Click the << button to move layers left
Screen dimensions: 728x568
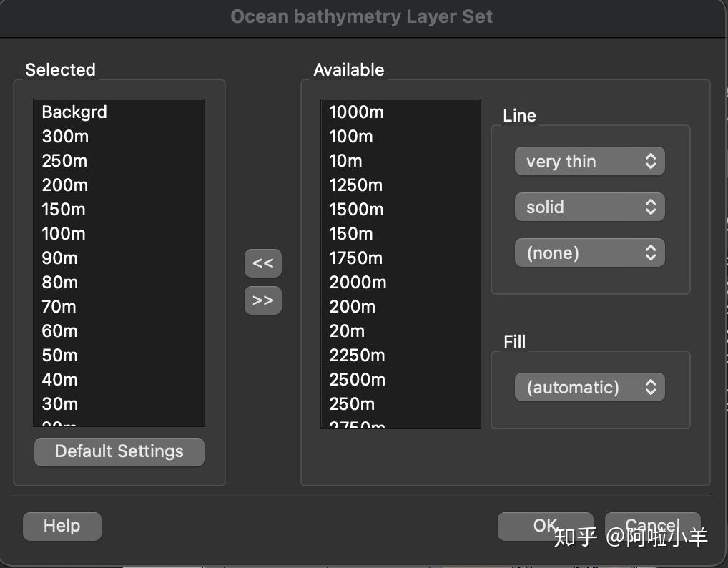(x=262, y=263)
